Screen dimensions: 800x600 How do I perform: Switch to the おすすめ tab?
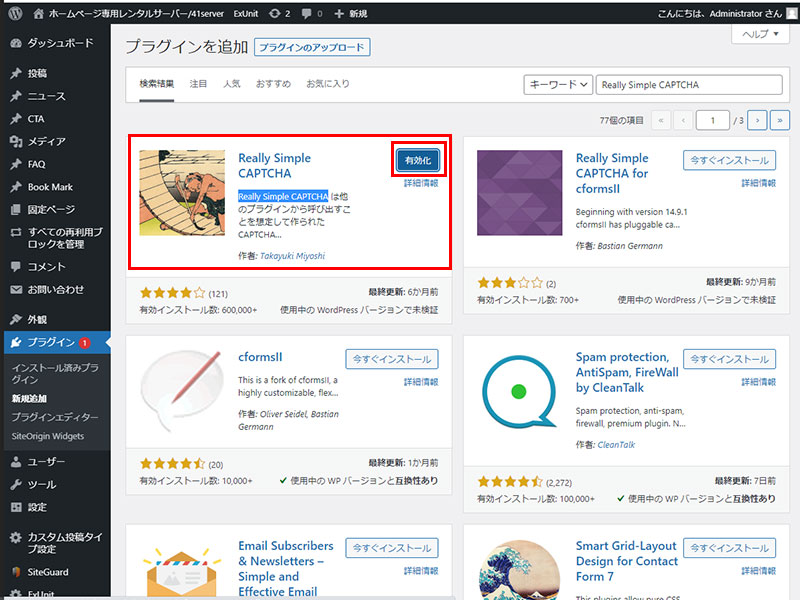(273, 84)
